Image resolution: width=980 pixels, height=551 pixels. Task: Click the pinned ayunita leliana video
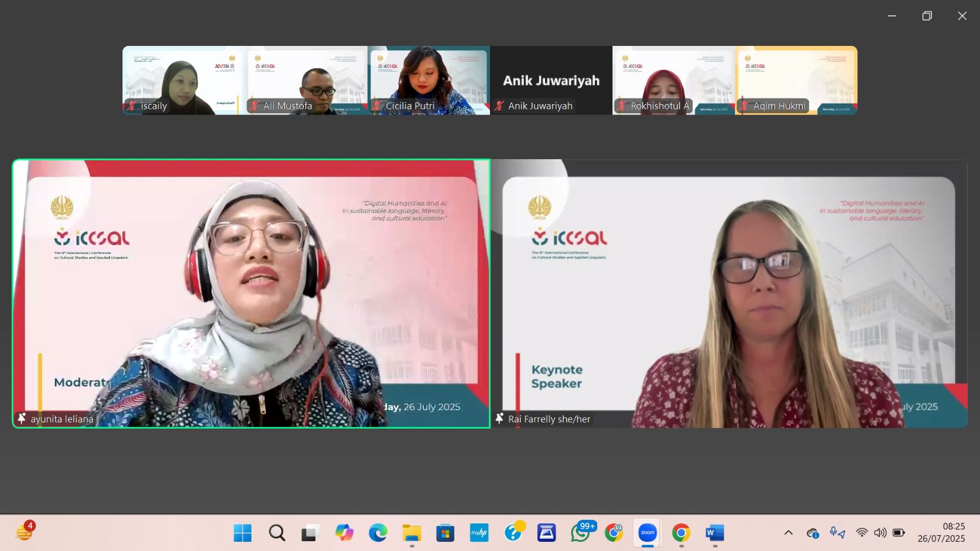[x=251, y=294]
